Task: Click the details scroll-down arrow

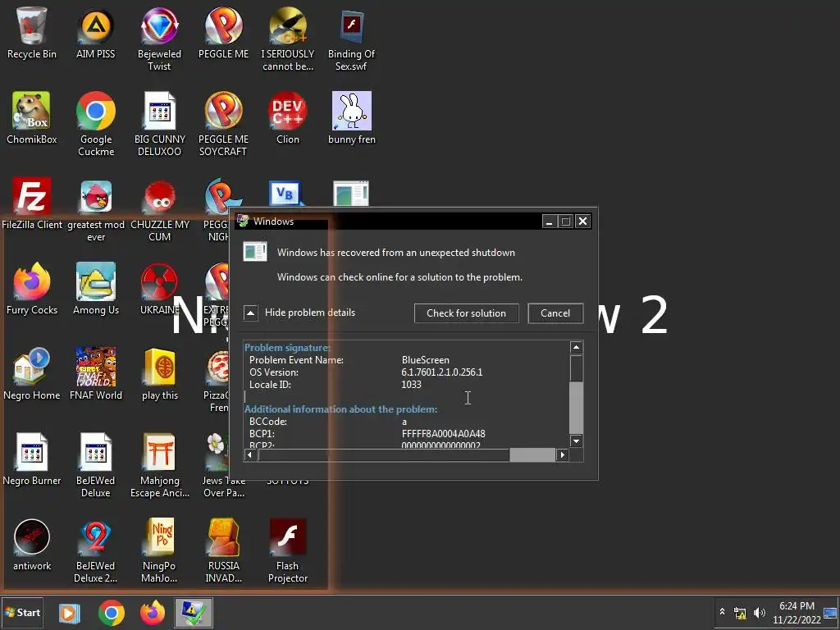Action: coord(576,441)
